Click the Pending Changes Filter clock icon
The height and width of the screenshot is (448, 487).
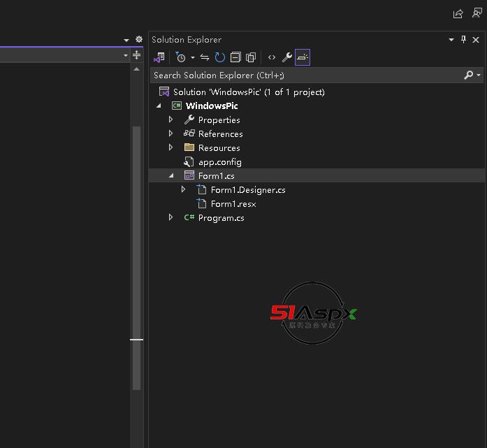[181, 57]
